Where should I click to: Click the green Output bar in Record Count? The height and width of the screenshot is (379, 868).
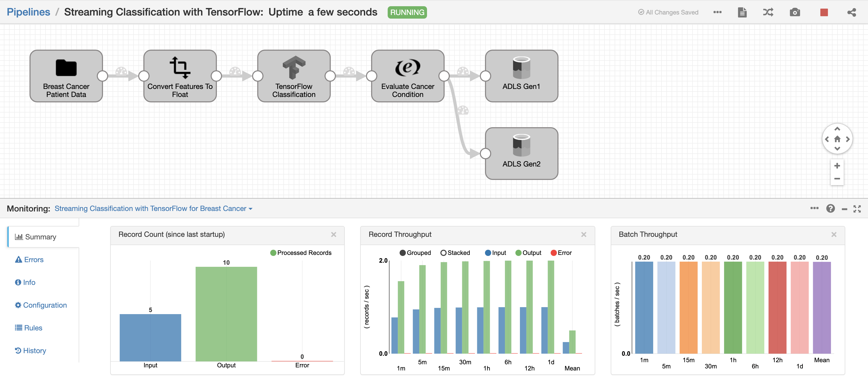click(226, 314)
